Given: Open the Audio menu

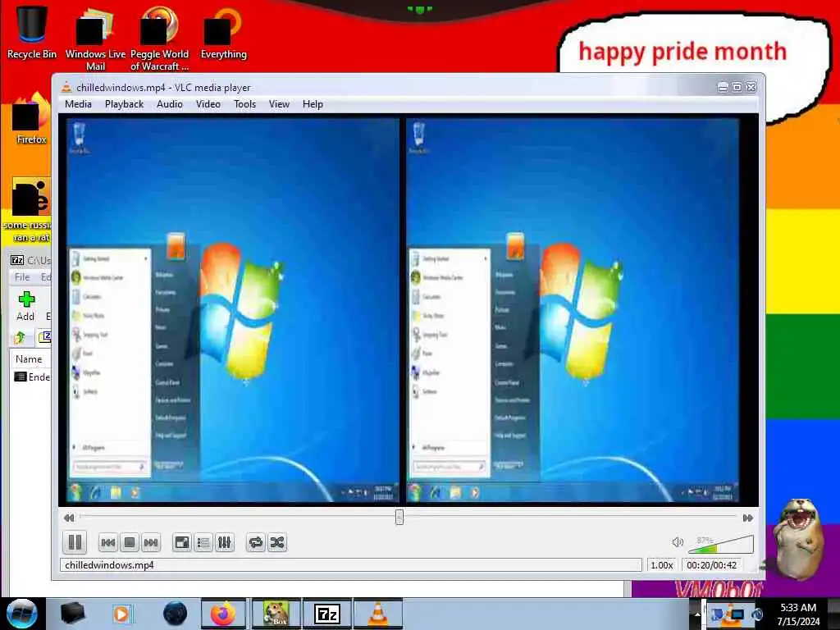Looking at the screenshot, I should [169, 104].
